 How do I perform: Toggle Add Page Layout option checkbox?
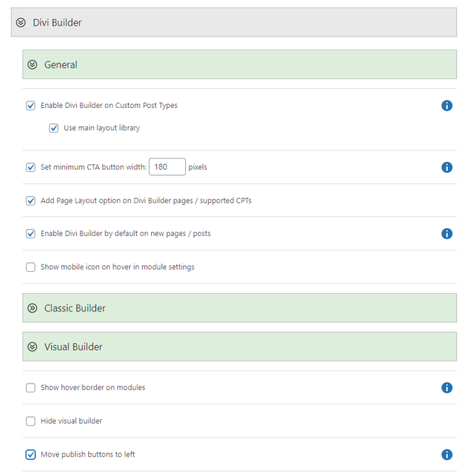(x=30, y=201)
